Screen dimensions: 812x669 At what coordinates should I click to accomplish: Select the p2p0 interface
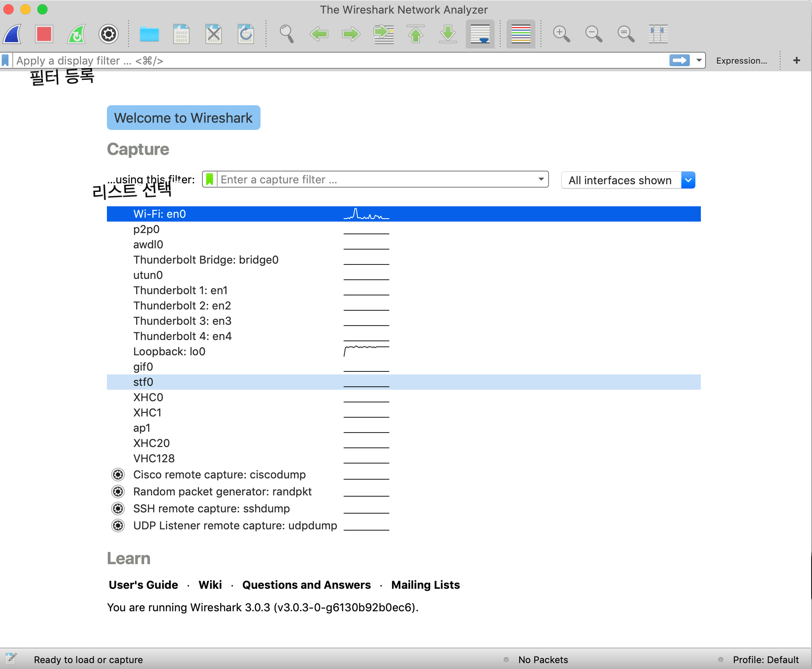[x=404, y=229]
